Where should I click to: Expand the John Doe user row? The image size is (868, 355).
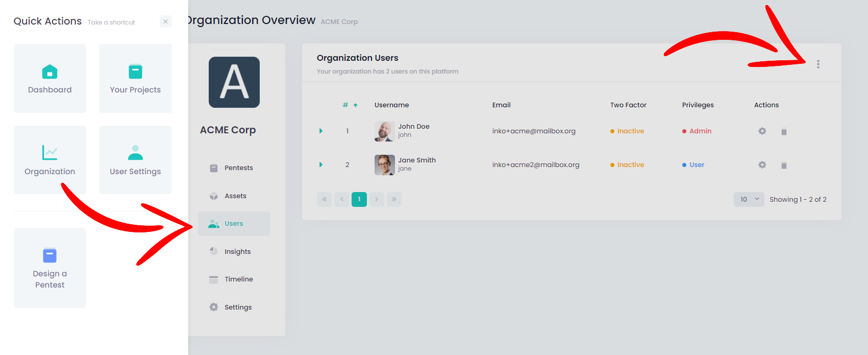pyautogui.click(x=321, y=131)
